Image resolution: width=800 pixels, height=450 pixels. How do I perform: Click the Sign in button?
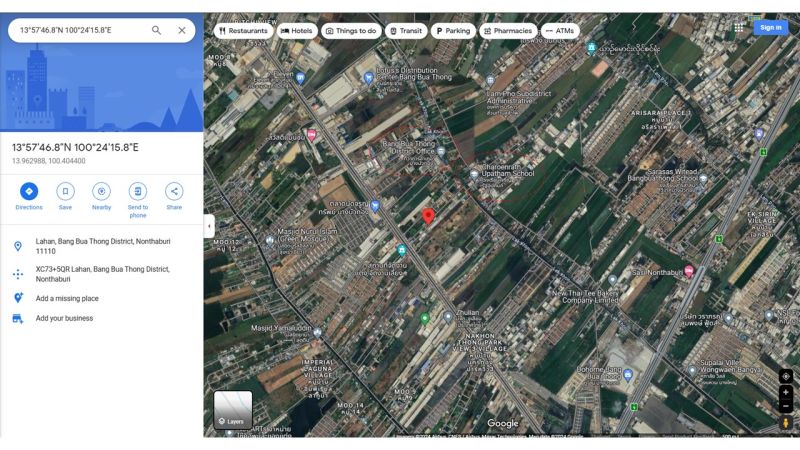click(770, 28)
